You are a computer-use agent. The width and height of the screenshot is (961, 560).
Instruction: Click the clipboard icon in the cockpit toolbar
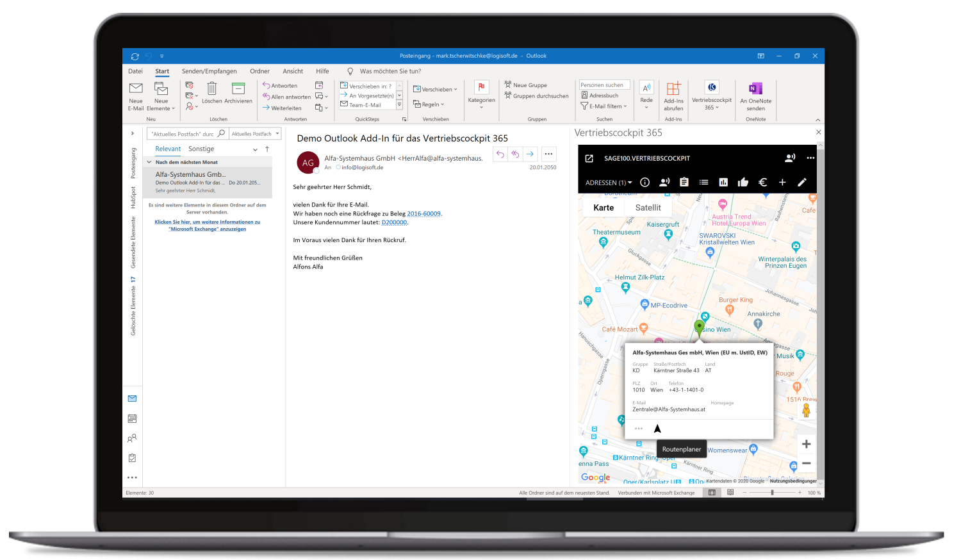click(684, 183)
